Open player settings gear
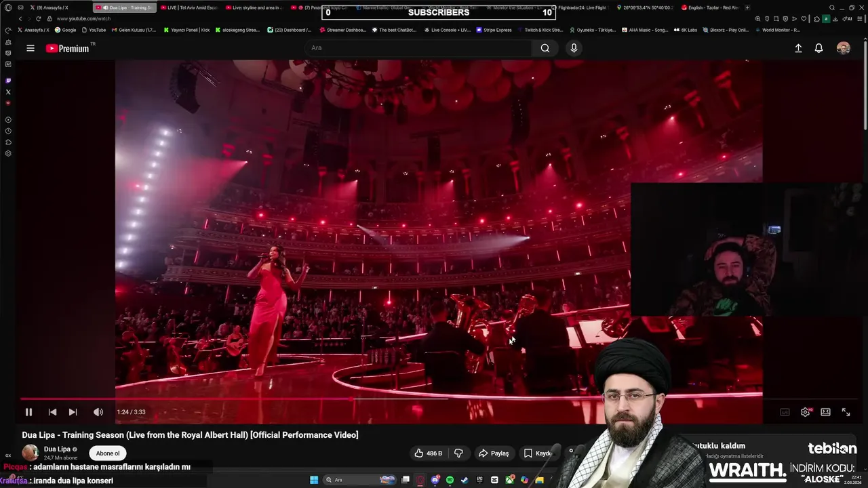The height and width of the screenshot is (488, 868). pyautogui.click(x=806, y=412)
